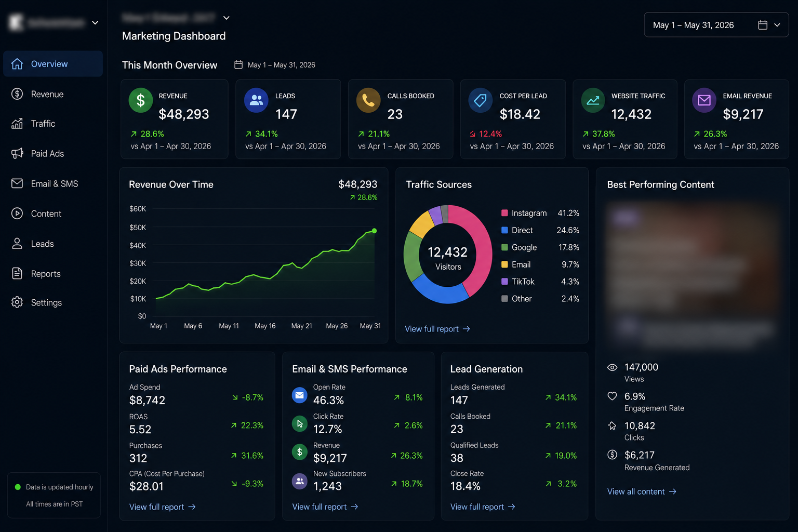Image resolution: width=798 pixels, height=532 pixels.
Task: Click the green dollar icon on Revenue card
Action: tap(141, 100)
